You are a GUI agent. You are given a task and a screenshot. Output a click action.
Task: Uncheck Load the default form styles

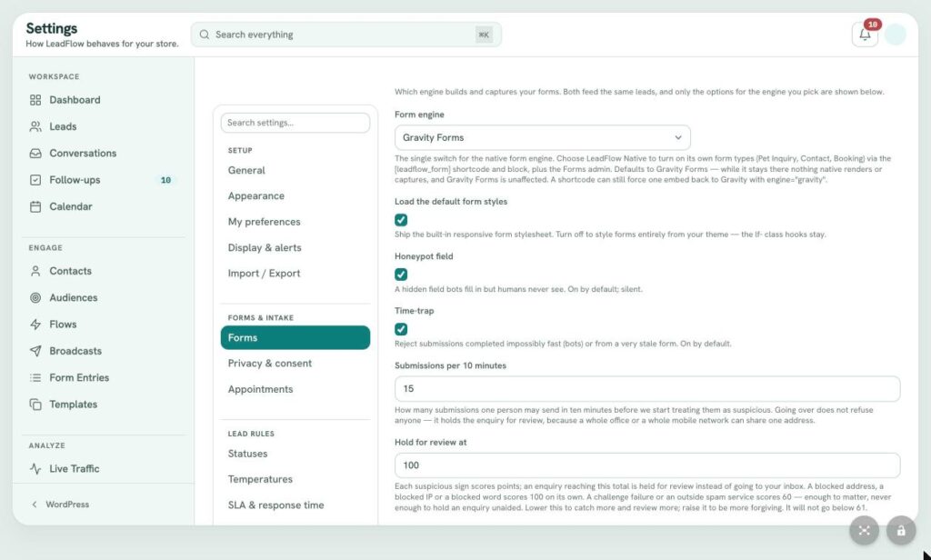[x=401, y=220]
